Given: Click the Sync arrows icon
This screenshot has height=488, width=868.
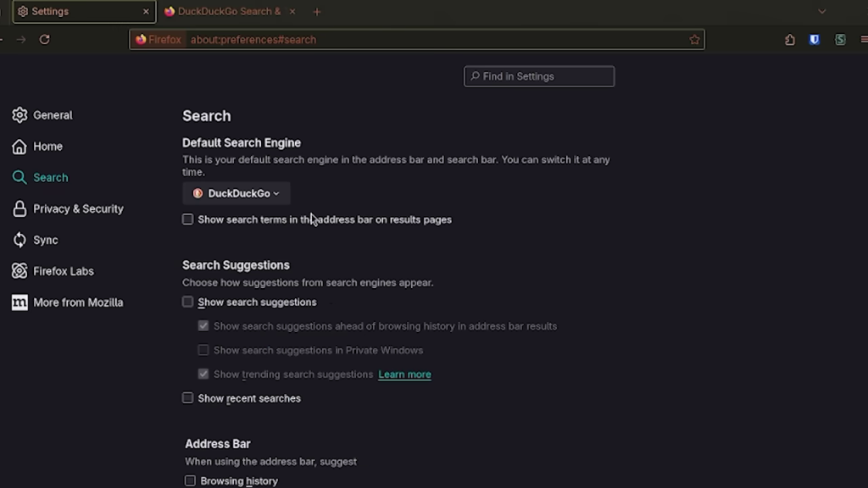Looking at the screenshot, I should (x=19, y=240).
